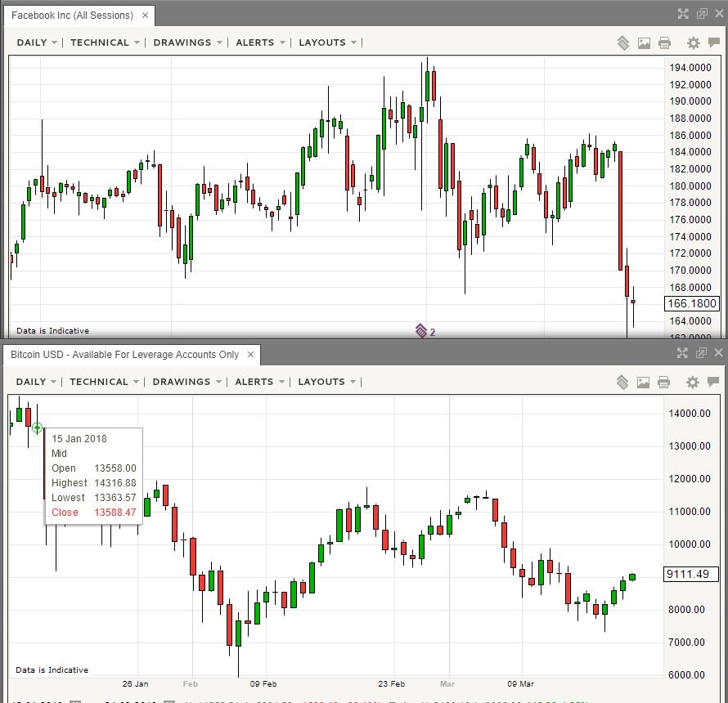The image size is (728, 703).
Task: Click 'Data is Indicative' in Bitcoin chart
Action: [x=52, y=670]
